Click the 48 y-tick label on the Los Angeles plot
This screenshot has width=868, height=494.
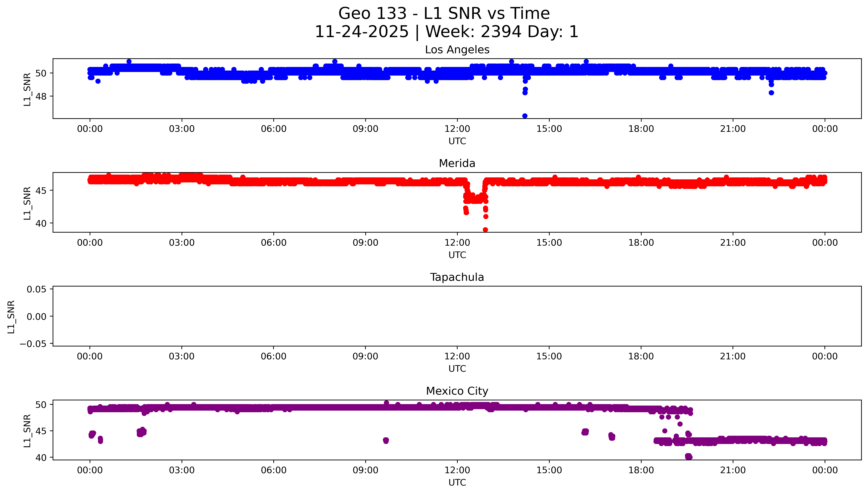click(x=41, y=96)
